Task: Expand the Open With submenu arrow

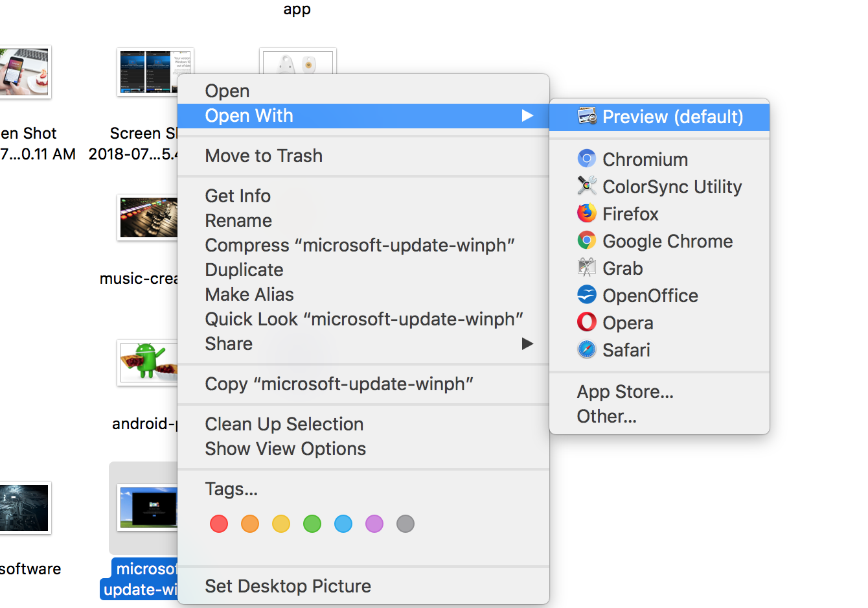Action: click(x=527, y=116)
